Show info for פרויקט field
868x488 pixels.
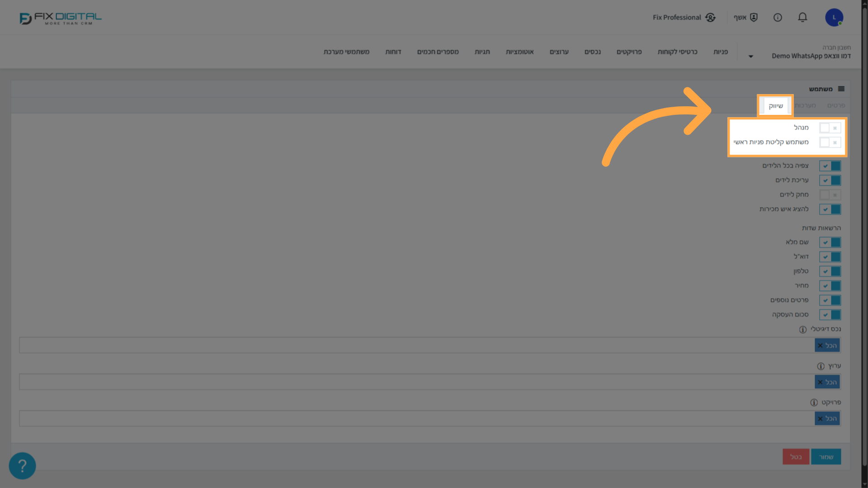(x=814, y=403)
